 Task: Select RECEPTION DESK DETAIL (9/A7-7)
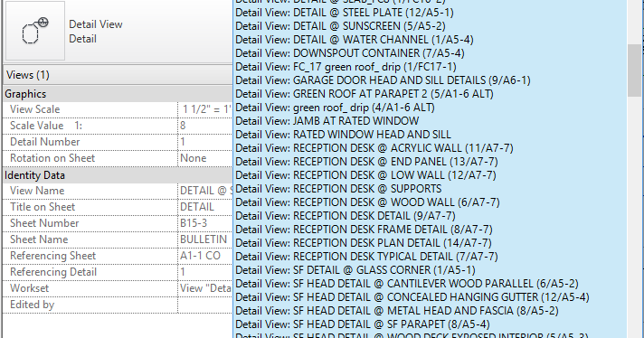(x=345, y=216)
